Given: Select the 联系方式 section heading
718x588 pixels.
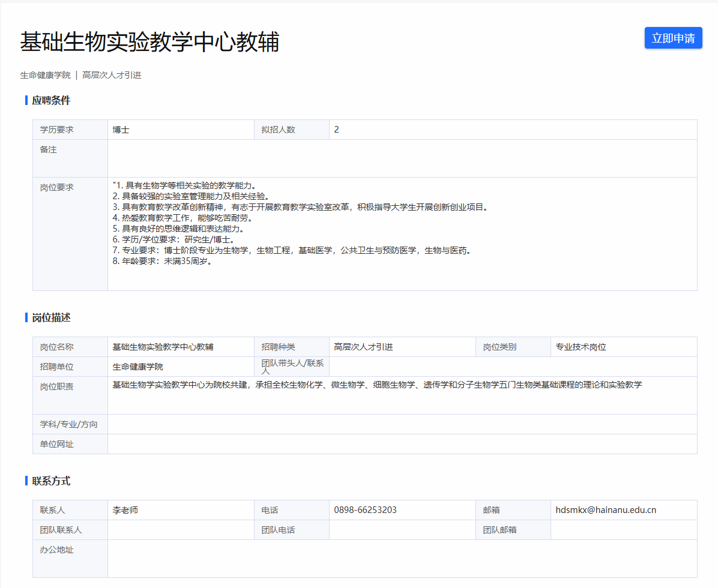Looking at the screenshot, I should click(51, 481).
